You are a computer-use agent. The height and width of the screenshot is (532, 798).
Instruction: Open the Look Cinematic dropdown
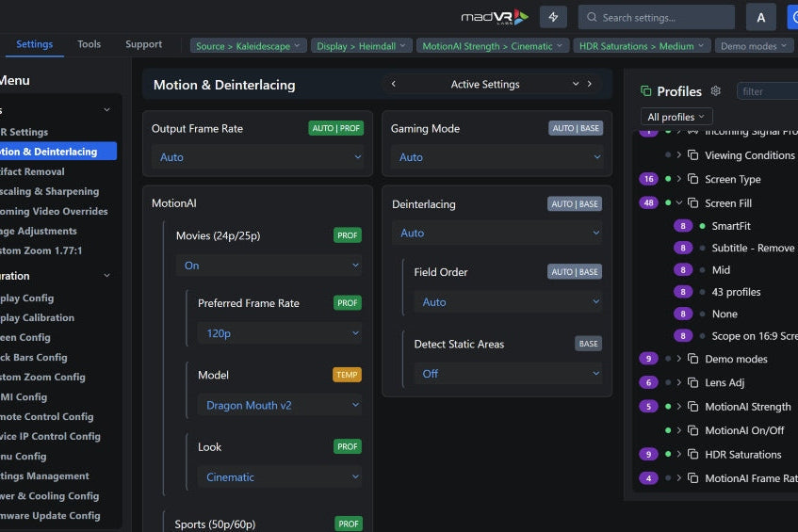[279, 477]
